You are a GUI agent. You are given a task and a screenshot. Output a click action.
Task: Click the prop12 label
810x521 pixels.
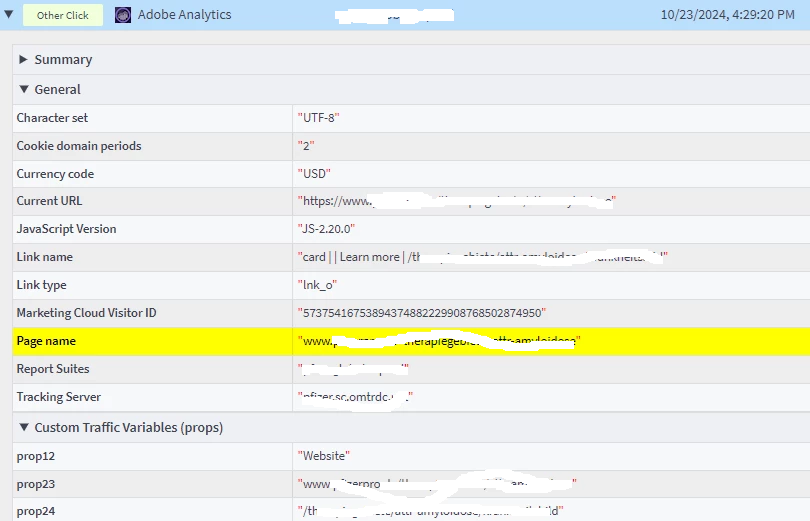point(35,456)
